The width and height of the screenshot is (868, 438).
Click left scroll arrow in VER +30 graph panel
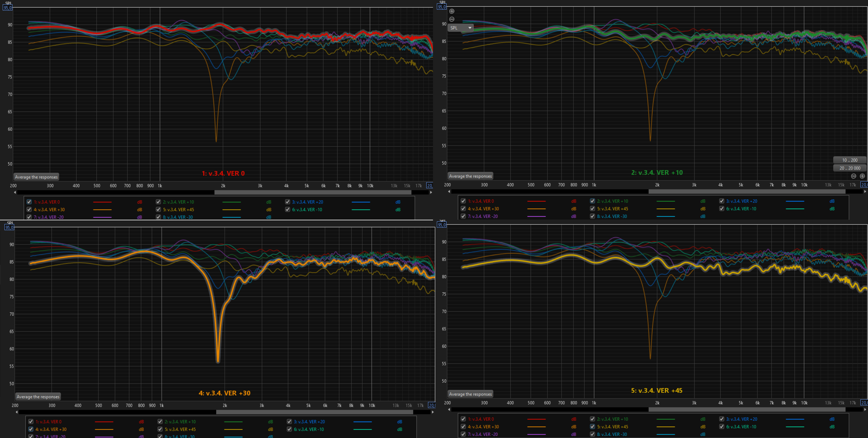[17, 412]
